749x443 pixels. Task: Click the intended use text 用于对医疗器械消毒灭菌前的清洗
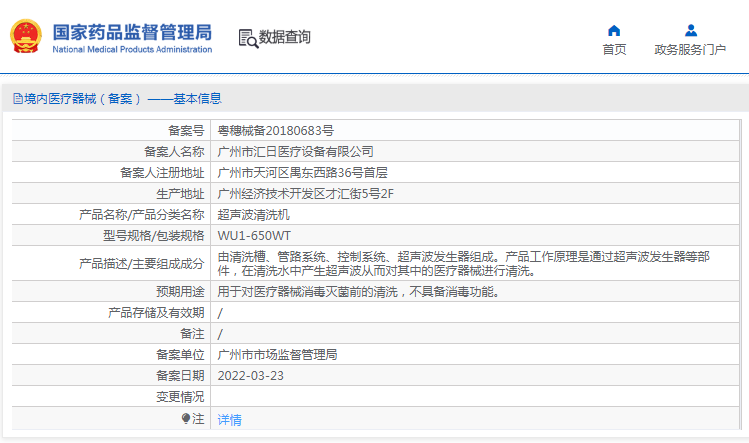308,292
